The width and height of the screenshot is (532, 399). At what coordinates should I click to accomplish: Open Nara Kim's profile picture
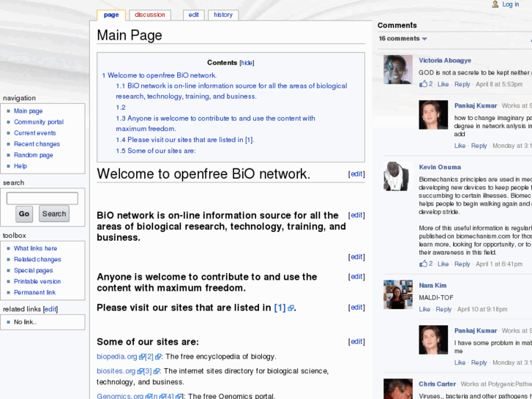(397, 294)
